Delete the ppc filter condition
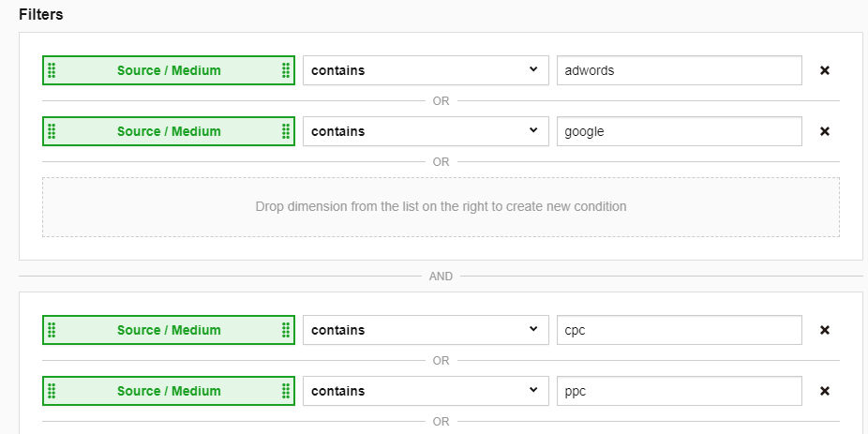 (825, 391)
